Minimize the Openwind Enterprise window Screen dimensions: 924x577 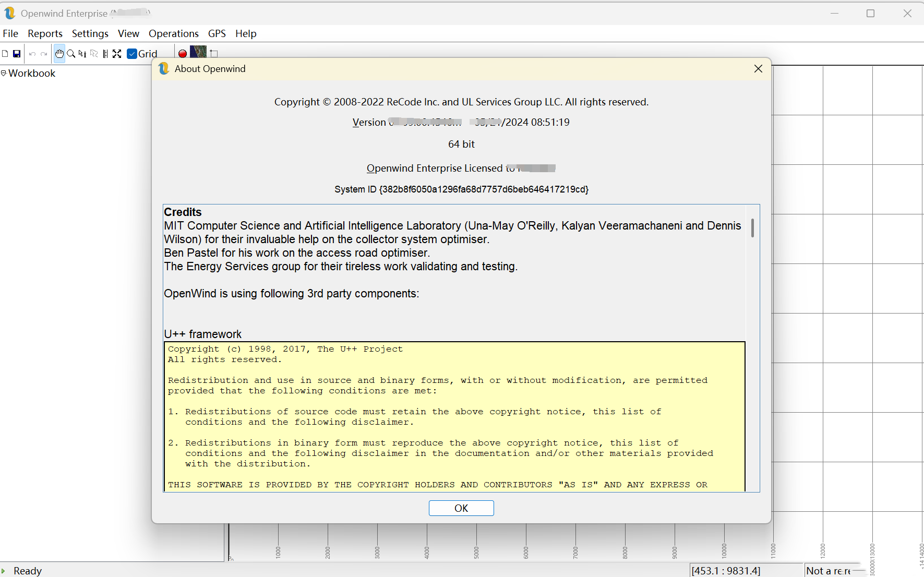834,13
